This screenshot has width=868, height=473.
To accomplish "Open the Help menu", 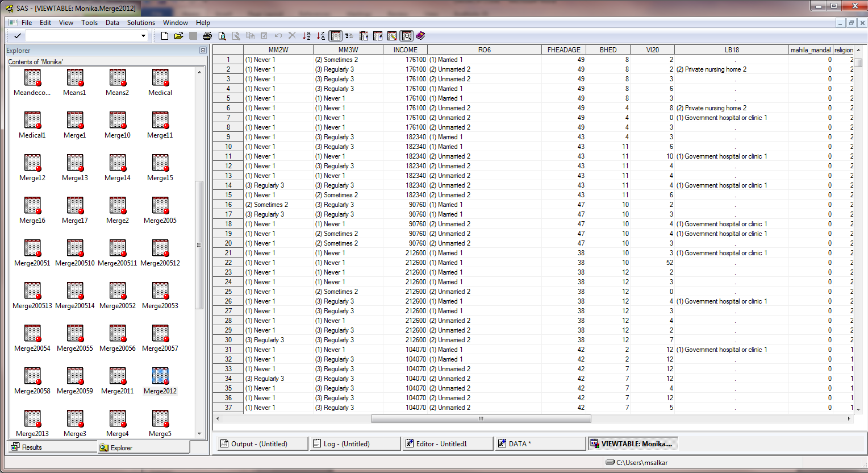I will pos(203,23).
